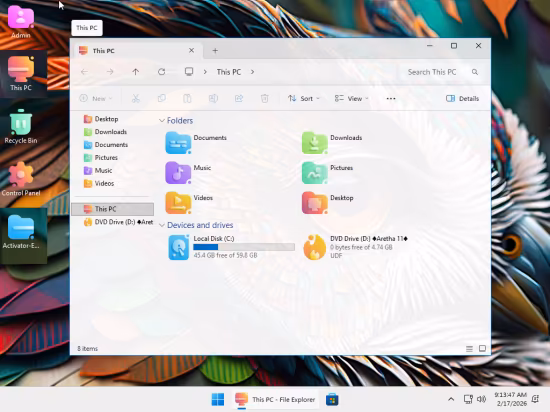550x412 pixels.
Task: Add a new File Explorer tab
Action: (x=215, y=51)
